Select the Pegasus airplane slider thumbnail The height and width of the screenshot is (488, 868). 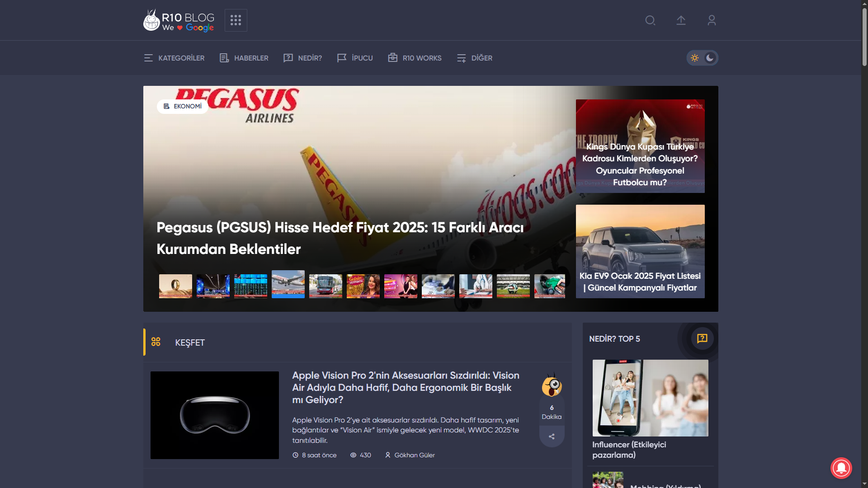(288, 284)
